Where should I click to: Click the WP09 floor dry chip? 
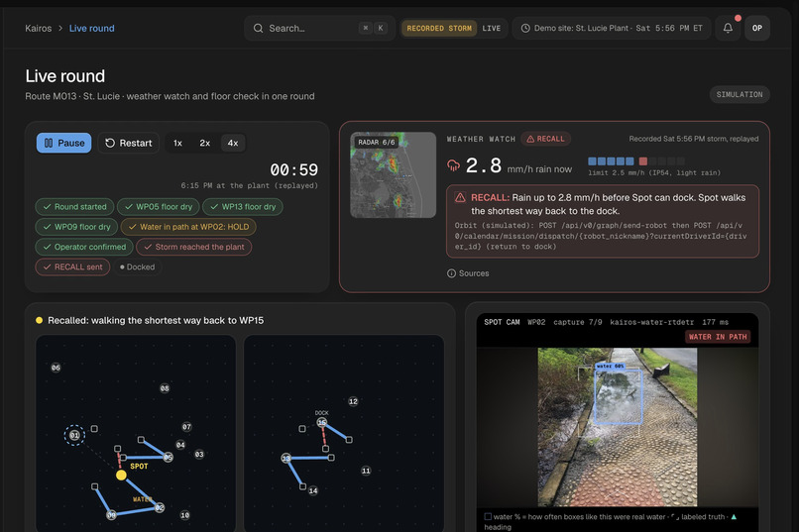point(76,227)
